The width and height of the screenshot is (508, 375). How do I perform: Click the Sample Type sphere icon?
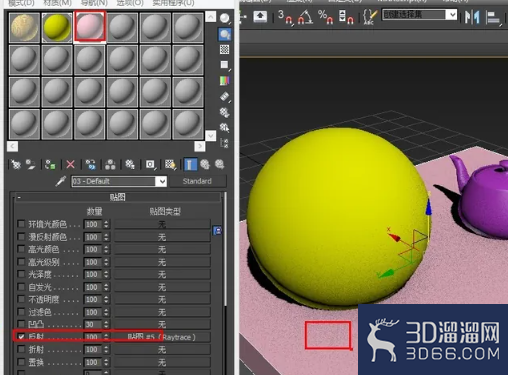[225, 18]
